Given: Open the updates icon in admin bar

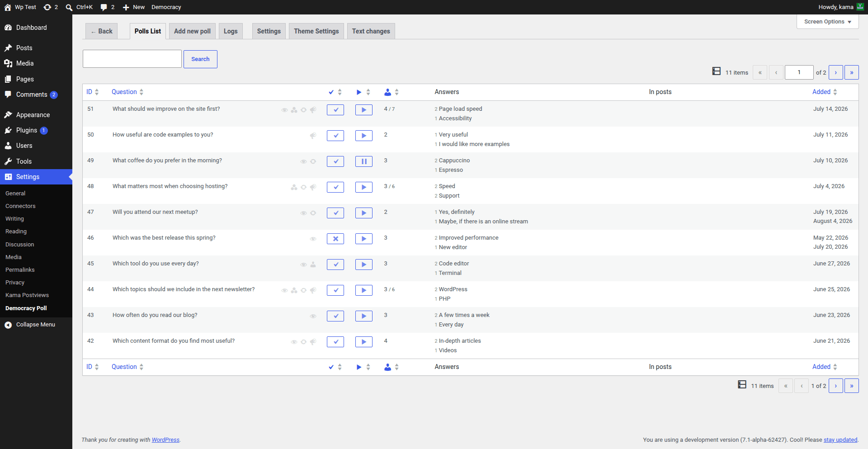Looking at the screenshot, I should point(47,7).
